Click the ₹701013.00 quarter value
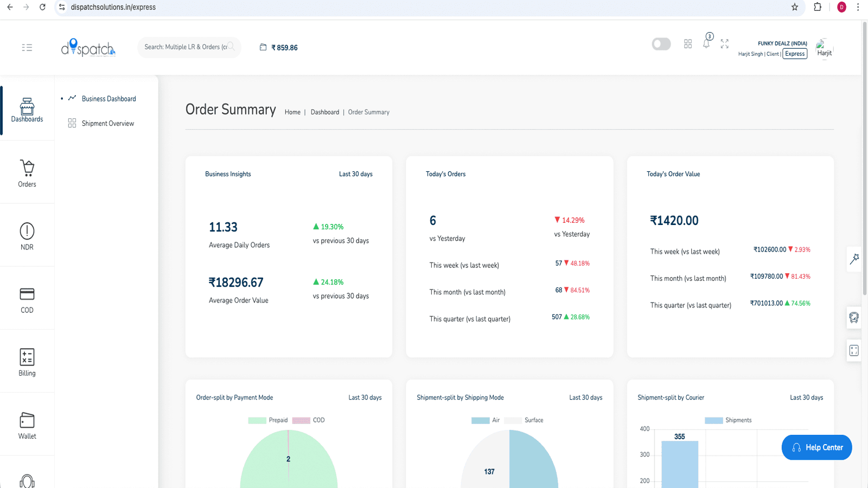This screenshot has width=868, height=488. point(767,303)
